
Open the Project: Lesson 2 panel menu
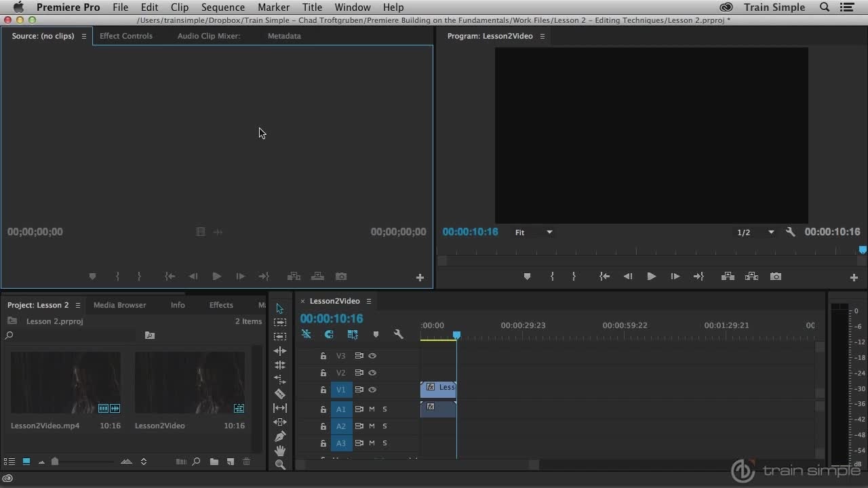pyautogui.click(x=78, y=305)
